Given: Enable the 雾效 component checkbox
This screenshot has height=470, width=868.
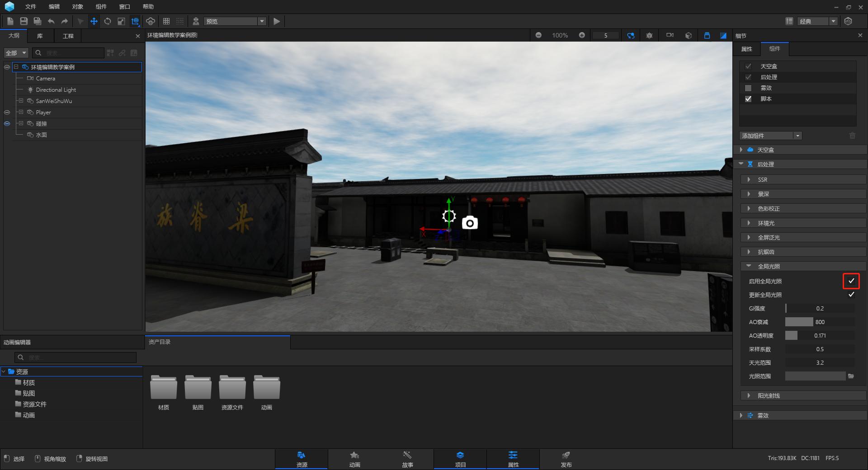Looking at the screenshot, I should click(x=748, y=88).
